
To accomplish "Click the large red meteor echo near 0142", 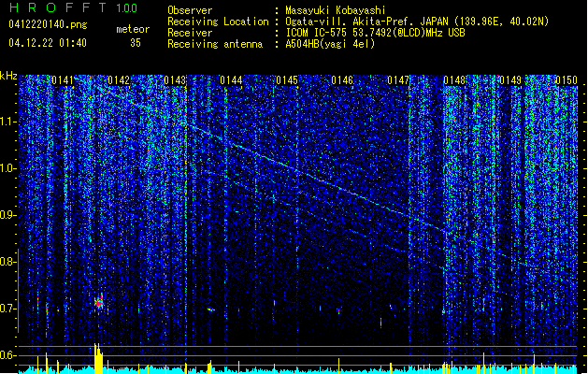I will pos(99,302).
